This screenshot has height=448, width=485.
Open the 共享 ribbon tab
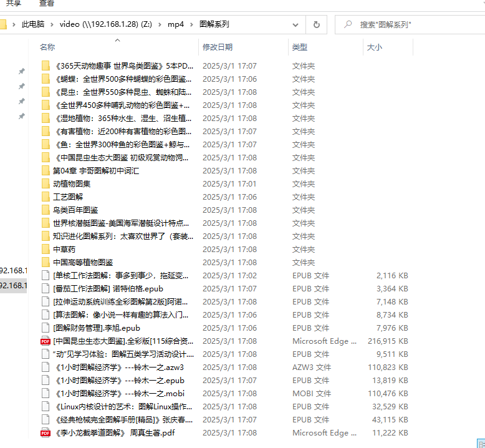[14, 3]
